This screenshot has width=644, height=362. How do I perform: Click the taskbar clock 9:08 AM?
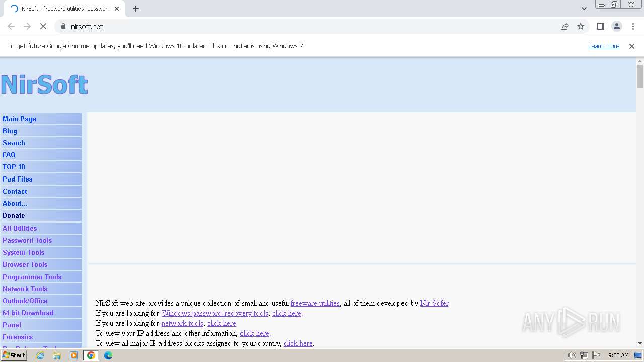point(618,355)
